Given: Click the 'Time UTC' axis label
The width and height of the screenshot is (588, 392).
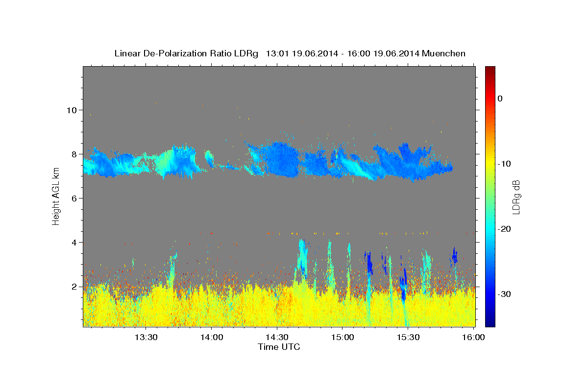Looking at the screenshot, I should [x=279, y=347].
